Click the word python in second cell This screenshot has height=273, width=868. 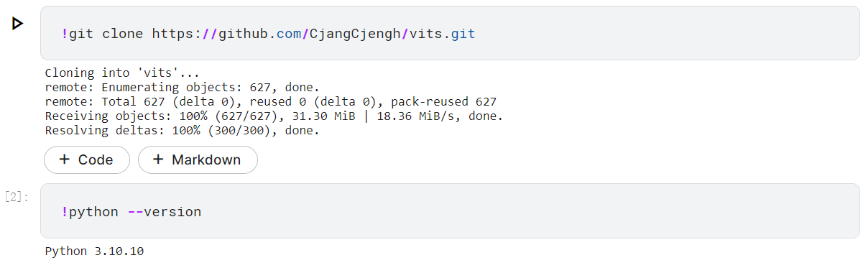(x=94, y=212)
